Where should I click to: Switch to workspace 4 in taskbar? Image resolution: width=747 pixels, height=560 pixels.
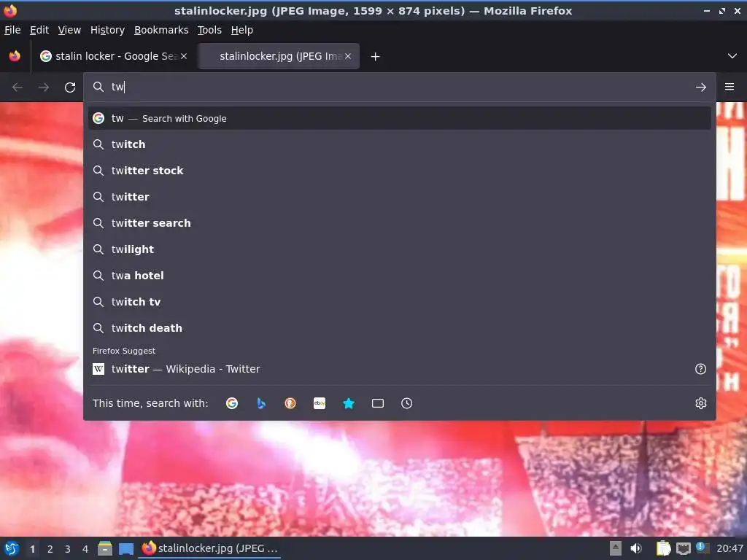[x=85, y=549]
